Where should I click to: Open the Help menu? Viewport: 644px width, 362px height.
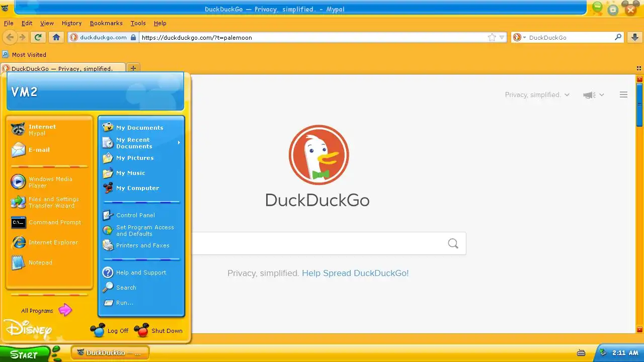coord(160,23)
